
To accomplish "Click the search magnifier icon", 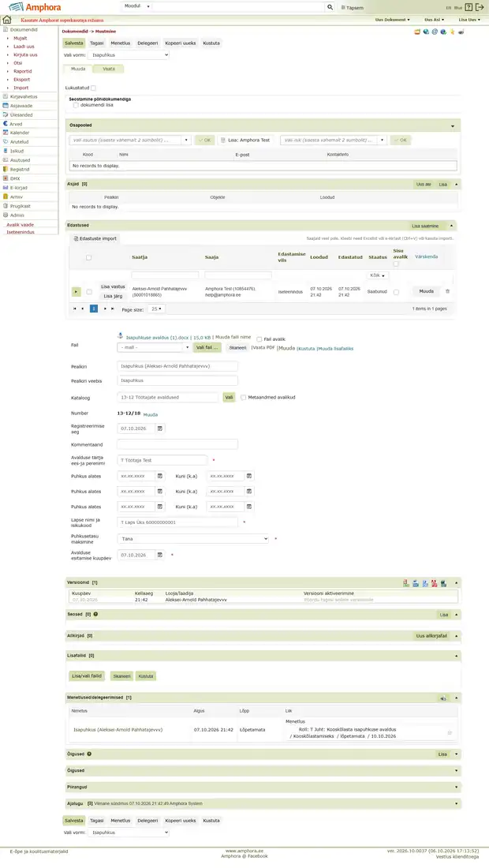I will (x=330, y=7).
